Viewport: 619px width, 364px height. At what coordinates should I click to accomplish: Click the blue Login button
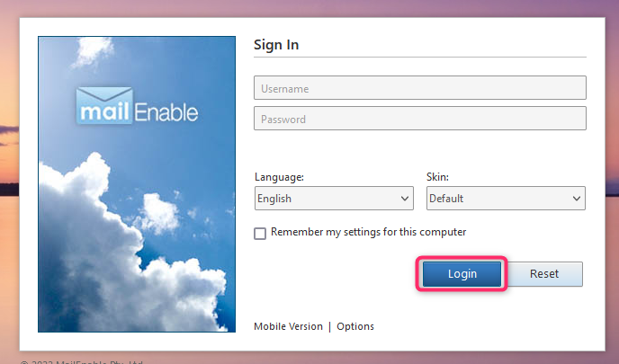pyautogui.click(x=462, y=274)
